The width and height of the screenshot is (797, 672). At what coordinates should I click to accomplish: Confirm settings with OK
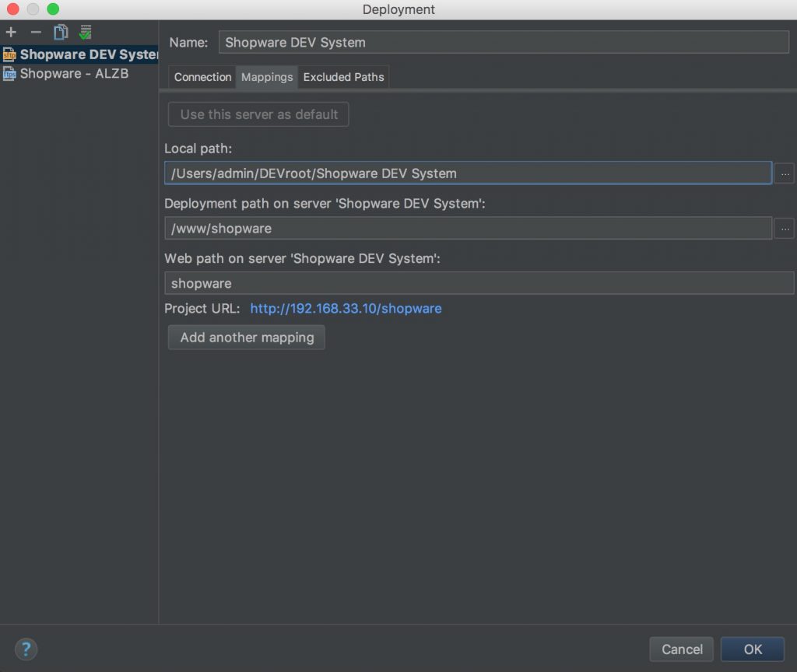[x=752, y=649]
